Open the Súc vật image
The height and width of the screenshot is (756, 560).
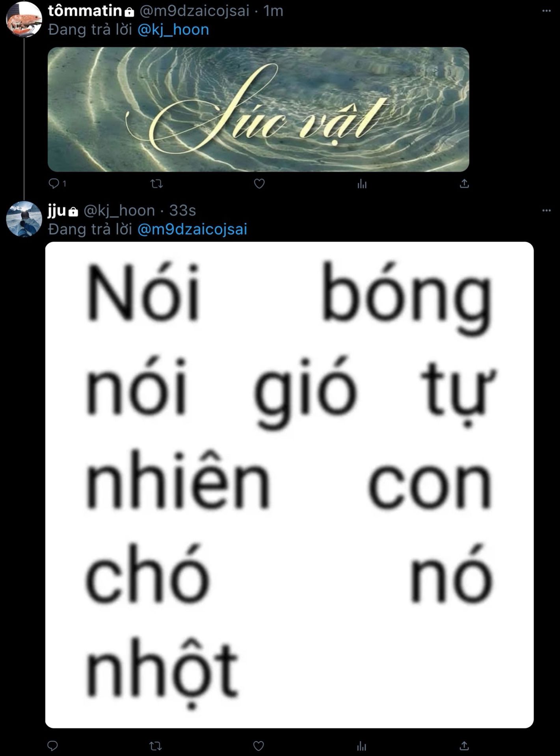(x=258, y=109)
